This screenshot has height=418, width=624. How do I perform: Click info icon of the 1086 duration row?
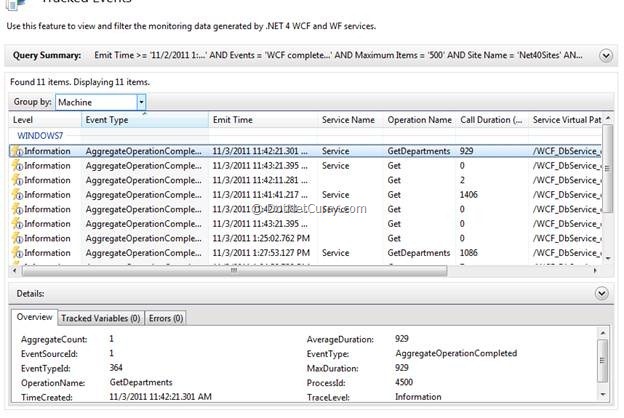pos(18,253)
